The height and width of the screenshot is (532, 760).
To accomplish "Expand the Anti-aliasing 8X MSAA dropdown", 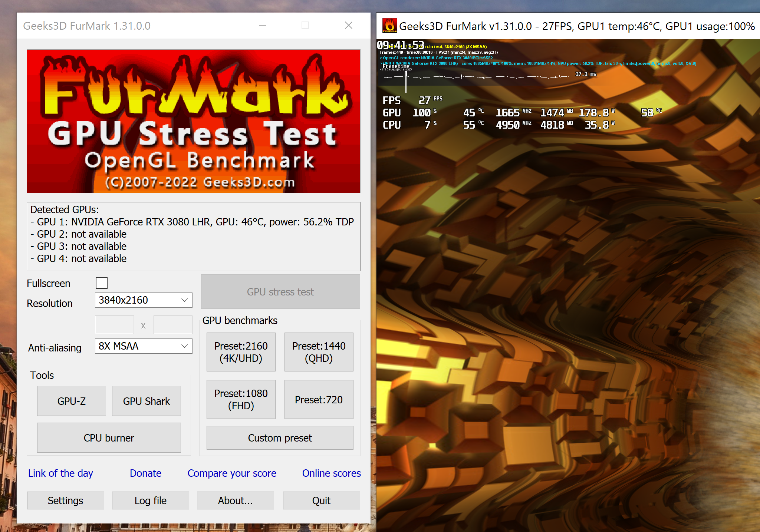I will coord(144,346).
